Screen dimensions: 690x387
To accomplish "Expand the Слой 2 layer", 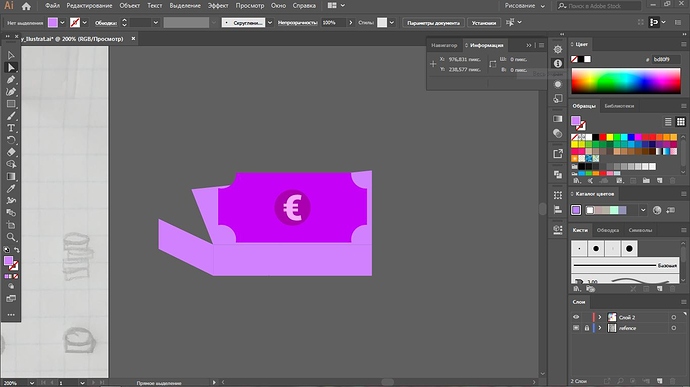I will pyautogui.click(x=599, y=317).
